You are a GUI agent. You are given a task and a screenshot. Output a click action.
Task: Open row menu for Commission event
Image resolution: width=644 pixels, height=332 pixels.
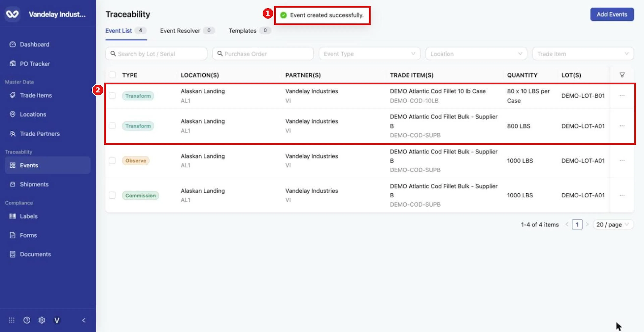tap(622, 195)
